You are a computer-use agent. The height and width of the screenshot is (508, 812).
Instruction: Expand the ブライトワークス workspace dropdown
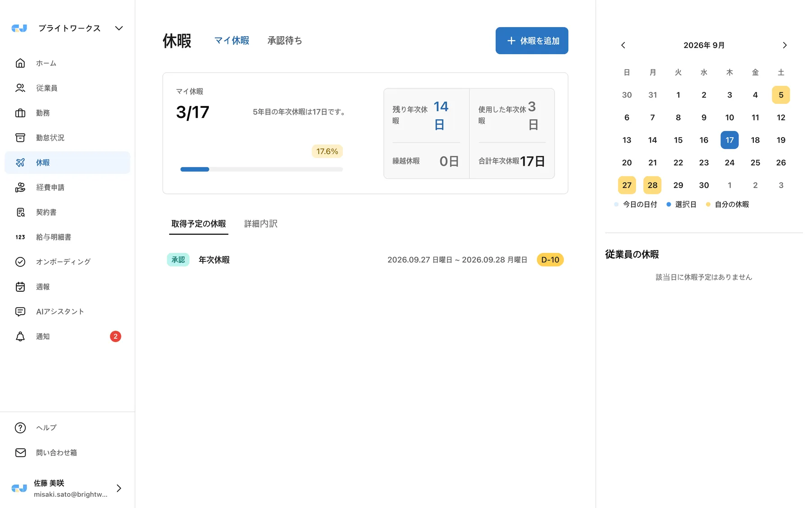[119, 28]
